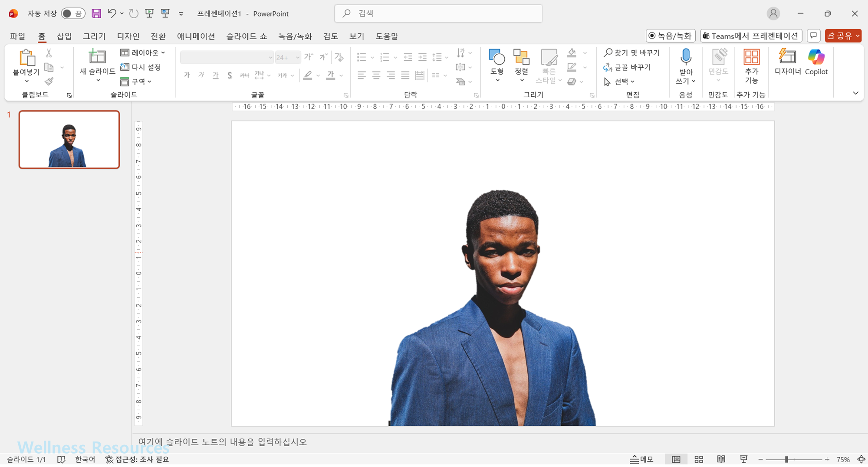The image size is (868, 467).
Task: Click the center align paragraph icon
Action: [376, 75]
